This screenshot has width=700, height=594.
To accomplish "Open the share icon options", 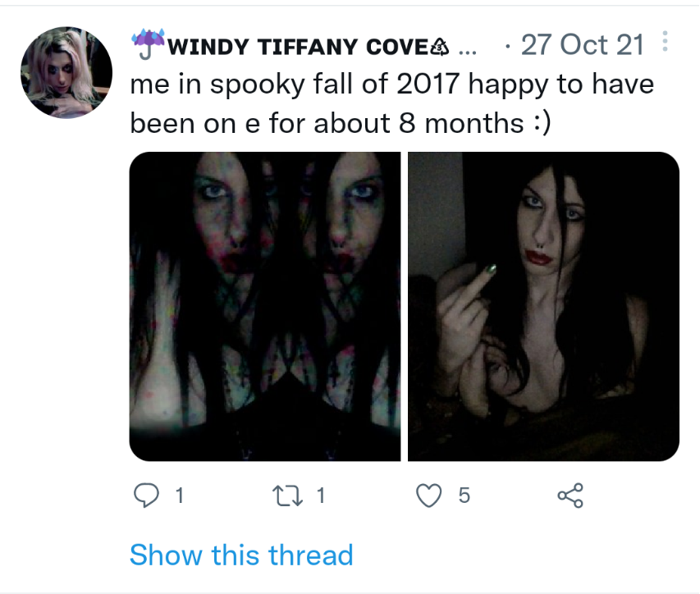I will pyautogui.click(x=570, y=496).
